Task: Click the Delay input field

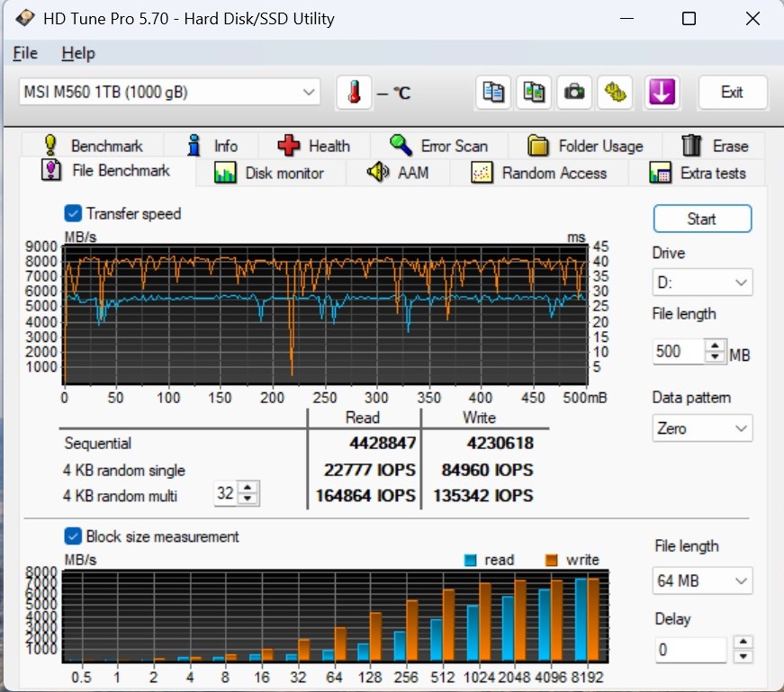Action: [x=689, y=650]
